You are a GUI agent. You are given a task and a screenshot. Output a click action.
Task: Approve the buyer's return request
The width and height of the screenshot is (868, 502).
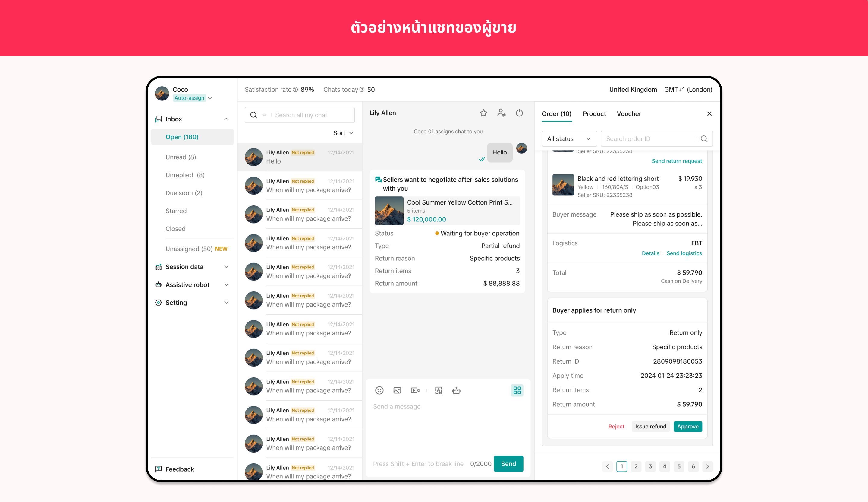click(x=687, y=427)
